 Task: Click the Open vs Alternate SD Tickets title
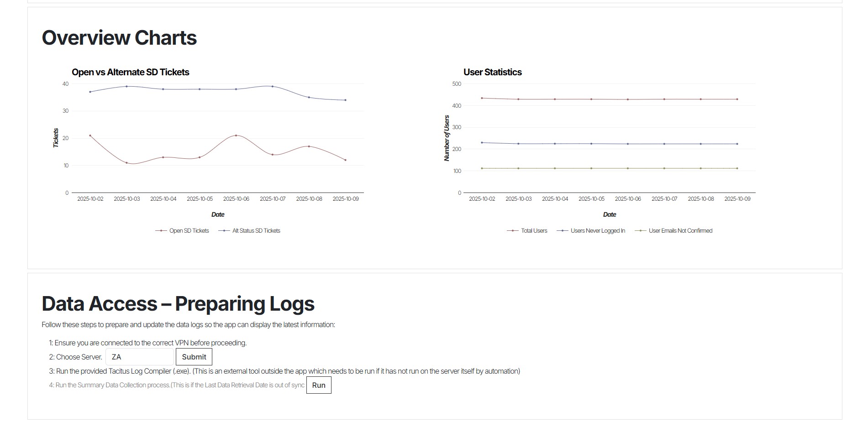point(130,72)
